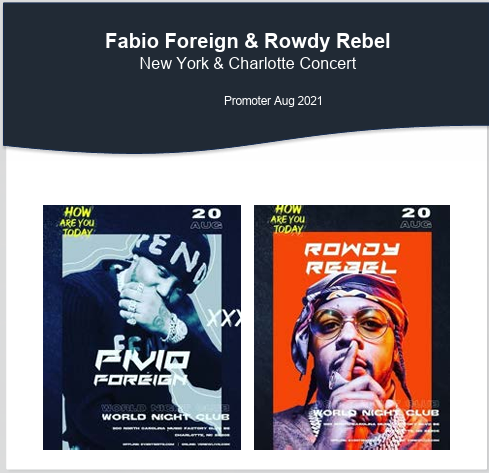The width and height of the screenshot is (489, 473).
Task: Select the "Promoter Aug 2021" text
Action: click(x=273, y=101)
